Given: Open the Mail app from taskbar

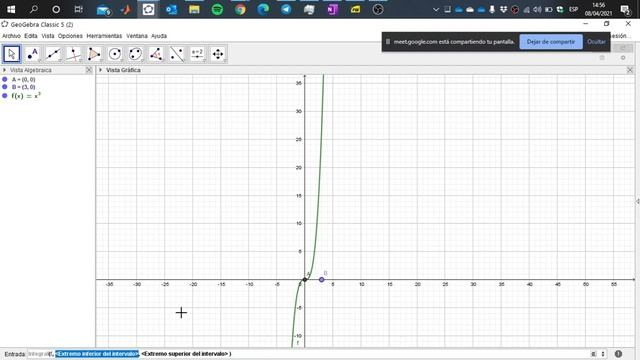Looking at the screenshot, I should (103, 9).
